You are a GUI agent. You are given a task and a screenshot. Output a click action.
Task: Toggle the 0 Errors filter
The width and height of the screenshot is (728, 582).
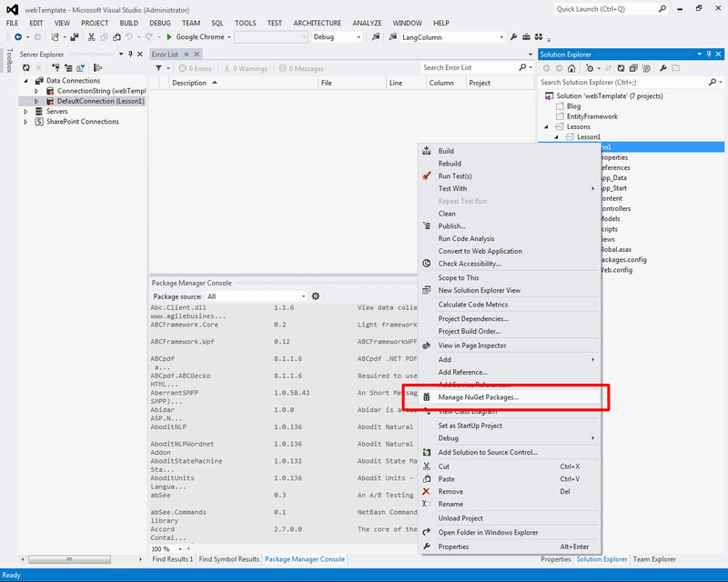[x=195, y=68]
